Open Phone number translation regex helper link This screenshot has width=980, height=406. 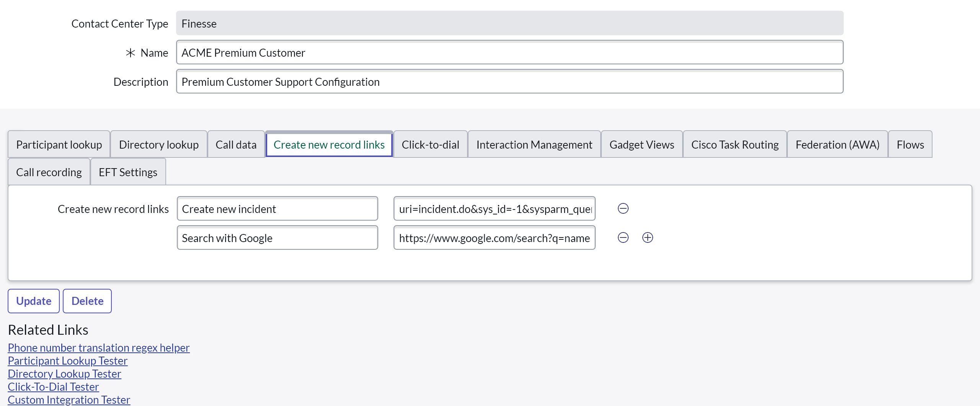98,347
